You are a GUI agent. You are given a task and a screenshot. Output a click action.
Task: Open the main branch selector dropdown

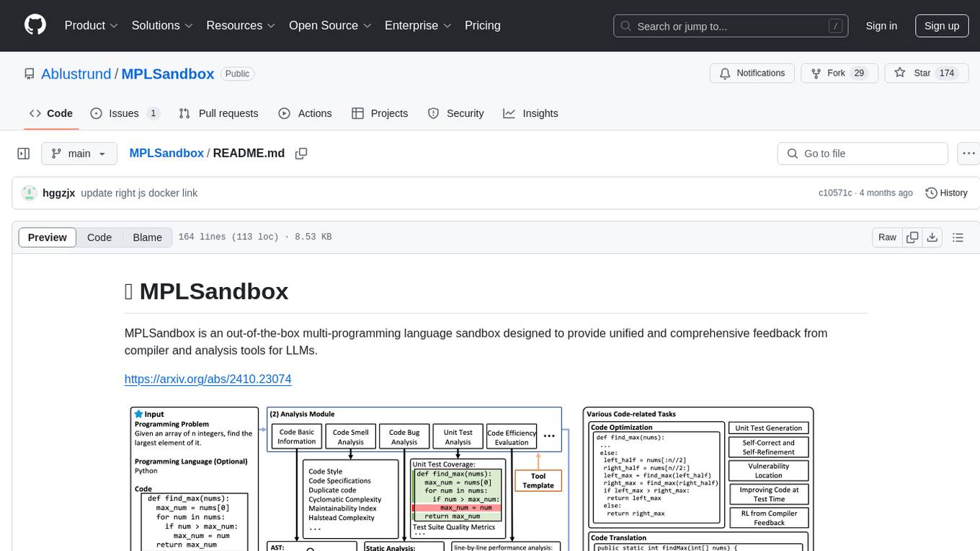click(x=79, y=154)
